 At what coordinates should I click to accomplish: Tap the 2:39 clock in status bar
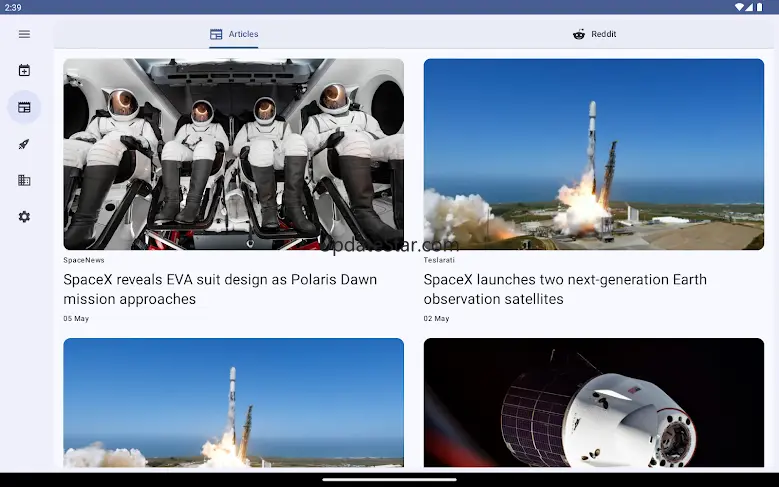pyautogui.click(x=13, y=7)
